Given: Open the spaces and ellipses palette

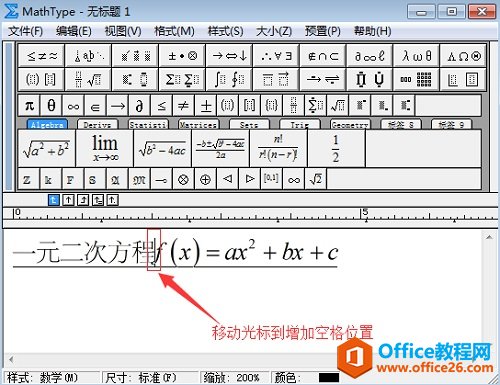Looking at the screenshot, I should pos(88,56).
